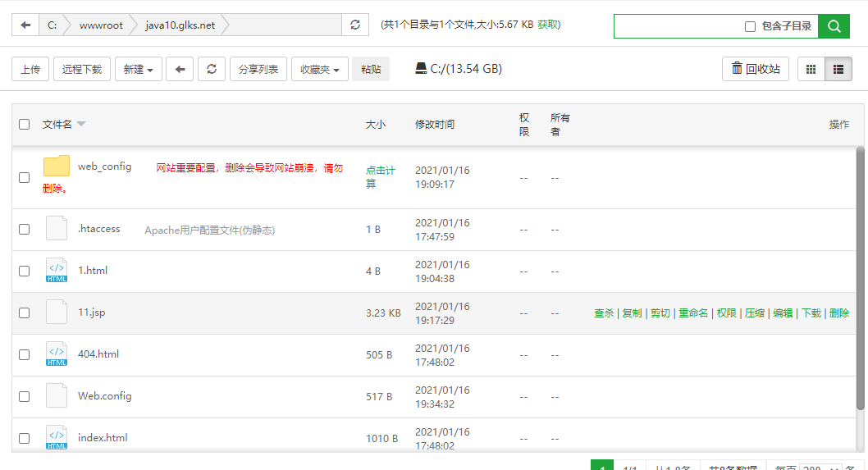The width and height of the screenshot is (868, 470).
Task: Click the 11.jsp file name
Action: (x=91, y=313)
